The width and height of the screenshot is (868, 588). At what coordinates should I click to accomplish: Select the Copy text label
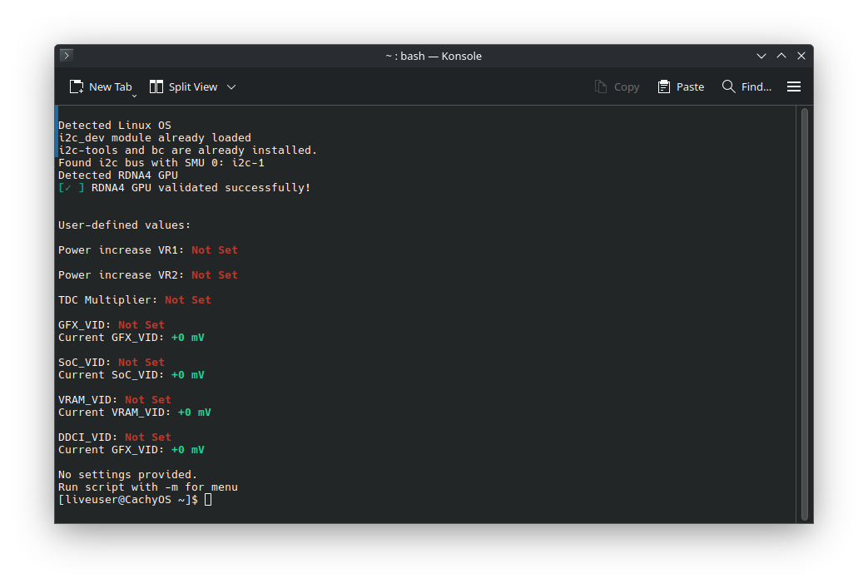coord(627,86)
